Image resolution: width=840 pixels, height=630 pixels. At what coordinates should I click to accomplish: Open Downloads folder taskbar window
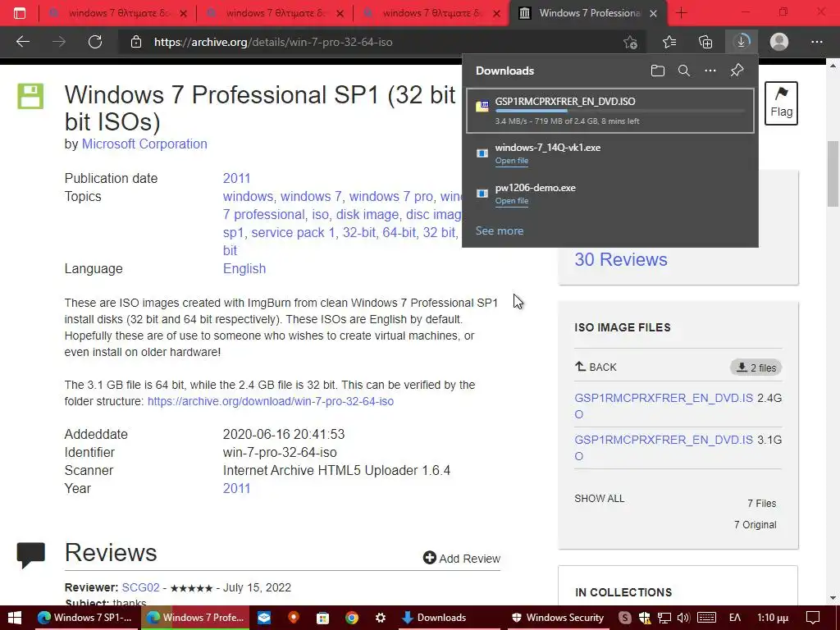449,618
